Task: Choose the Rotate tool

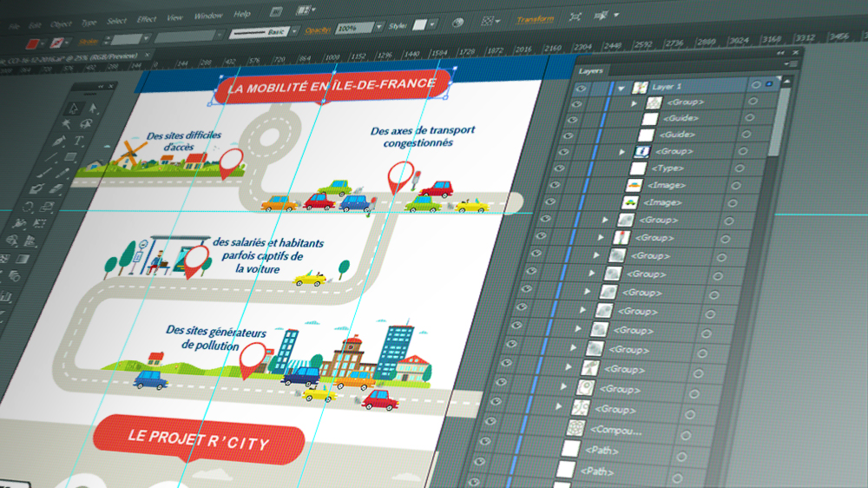Action: point(28,207)
